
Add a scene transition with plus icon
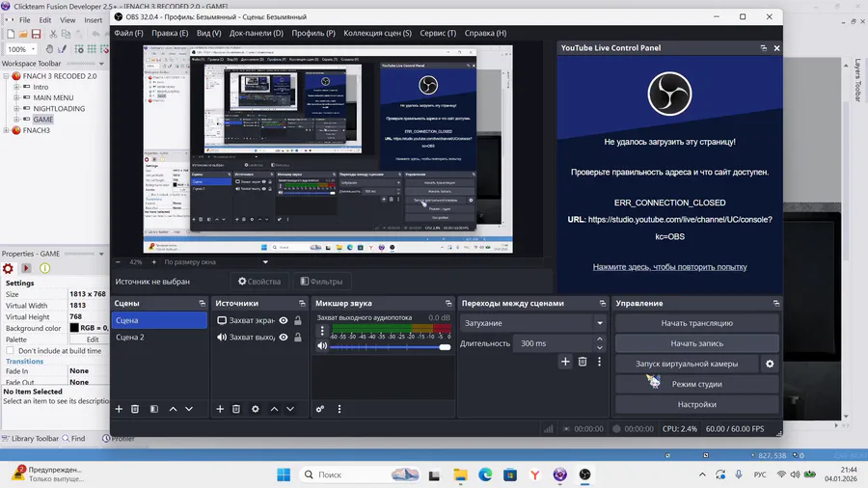(565, 362)
